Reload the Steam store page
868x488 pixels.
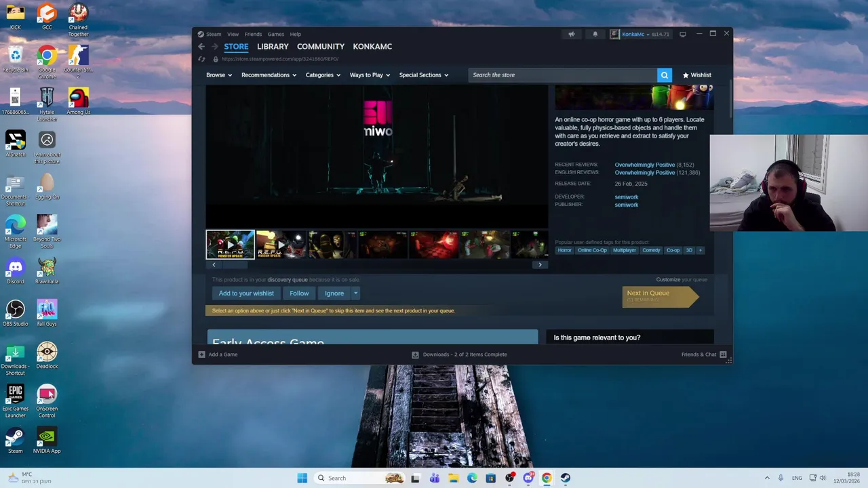point(201,59)
